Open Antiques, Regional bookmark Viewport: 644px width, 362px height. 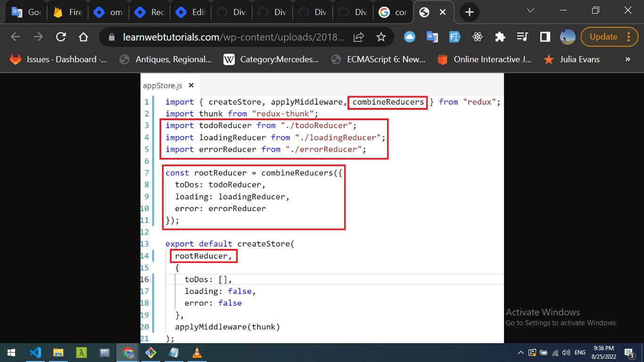[x=165, y=59]
